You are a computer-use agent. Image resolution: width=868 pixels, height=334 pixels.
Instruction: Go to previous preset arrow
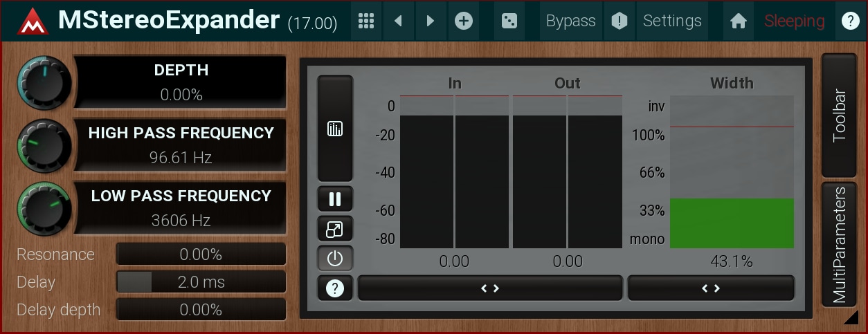[x=398, y=21]
